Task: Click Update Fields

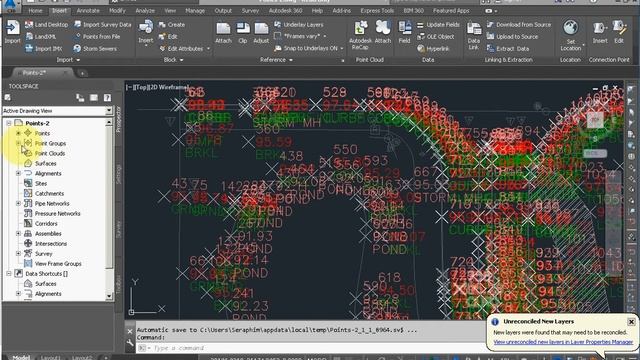Action: pyautogui.click(x=438, y=24)
